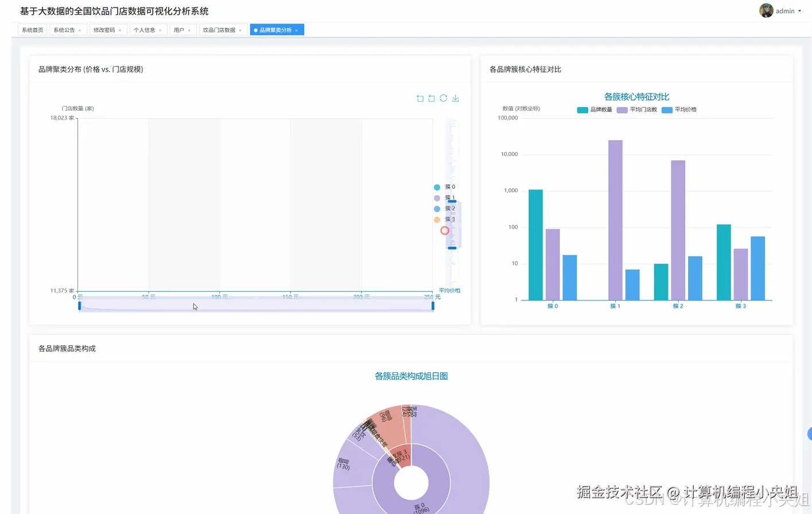Close the 系统公告 tab
Screen dimensions: 812x514
coord(80,30)
